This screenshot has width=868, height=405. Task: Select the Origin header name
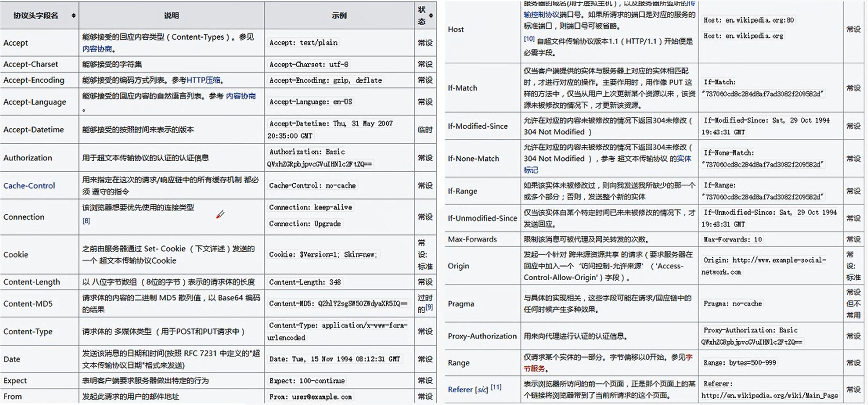tap(458, 266)
